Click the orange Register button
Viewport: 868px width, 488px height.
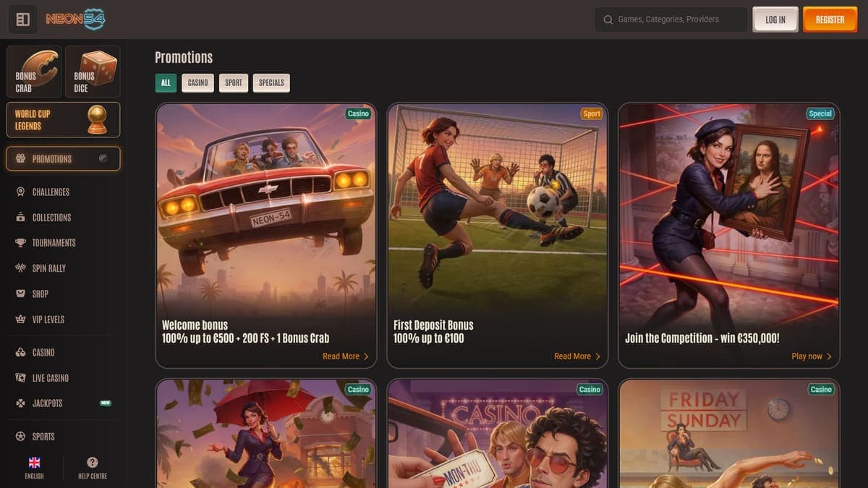click(830, 20)
